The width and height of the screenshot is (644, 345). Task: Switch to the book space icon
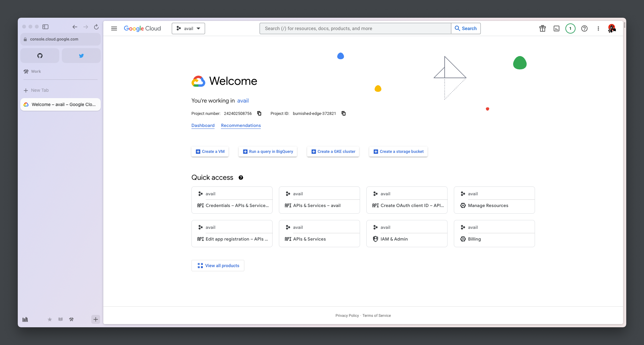pos(61,319)
